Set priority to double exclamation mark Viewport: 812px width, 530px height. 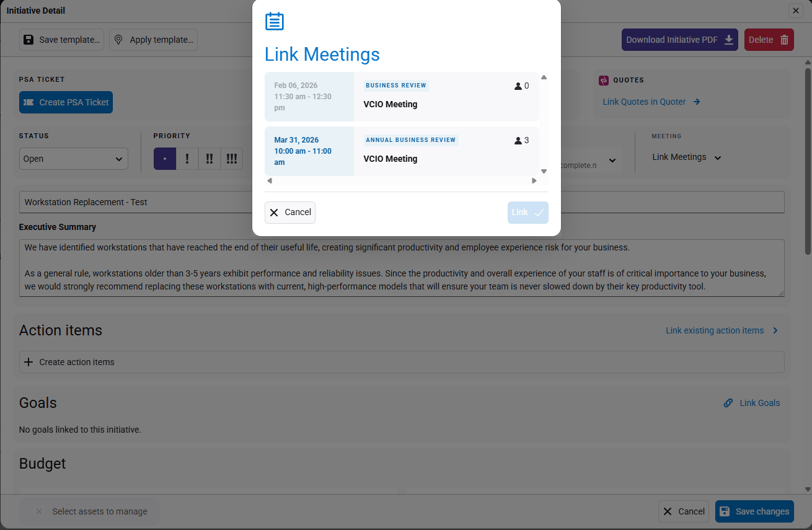tap(210, 159)
